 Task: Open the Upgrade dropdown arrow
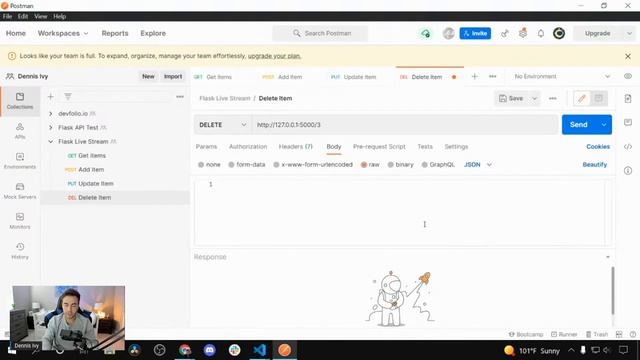tap(629, 33)
